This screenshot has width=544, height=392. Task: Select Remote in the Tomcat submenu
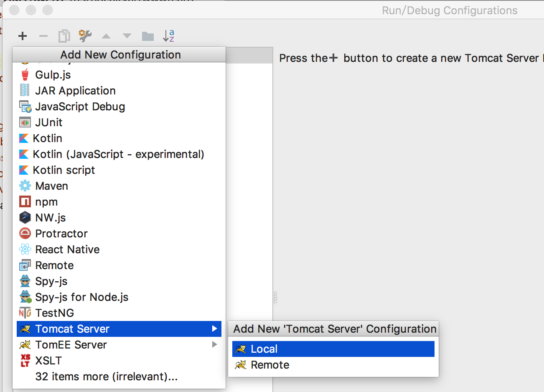tap(333, 365)
